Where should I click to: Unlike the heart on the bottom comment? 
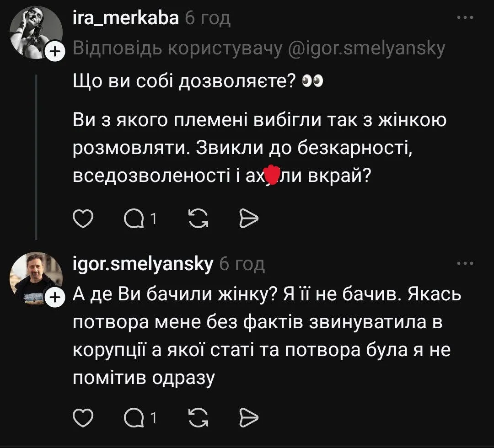pyautogui.click(x=83, y=416)
